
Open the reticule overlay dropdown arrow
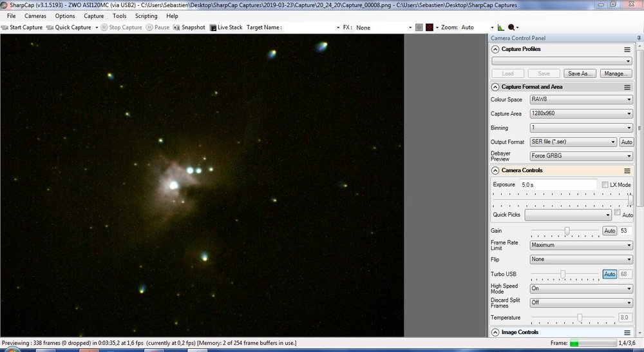[437, 28]
